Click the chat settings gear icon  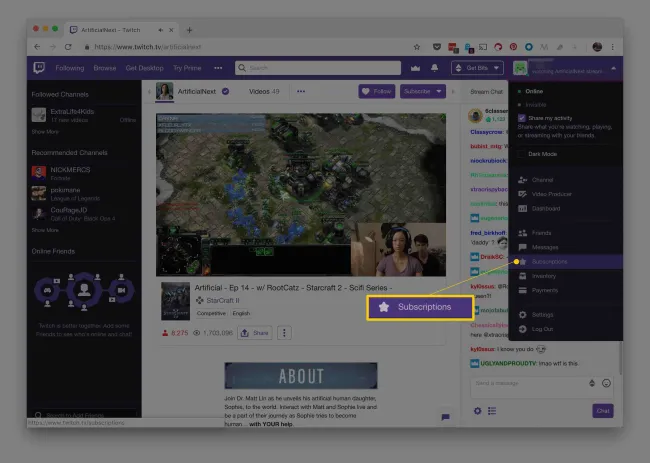[x=478, y=411]
